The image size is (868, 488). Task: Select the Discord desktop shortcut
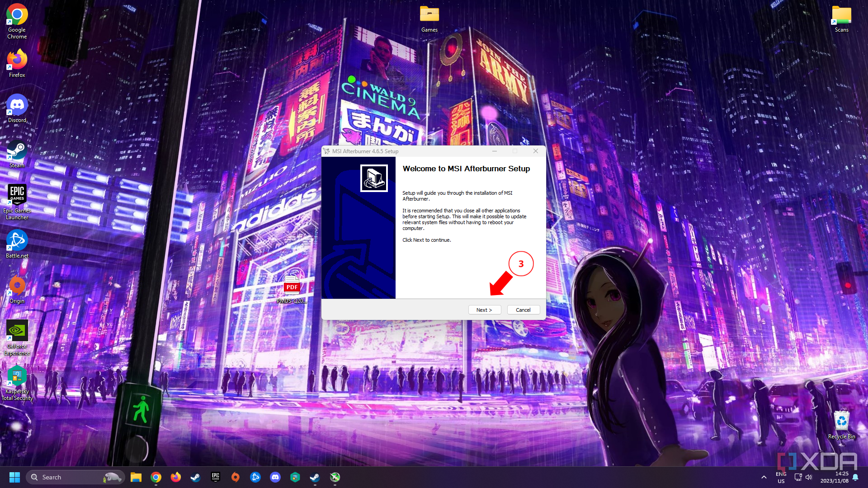(x=17, y=108)
